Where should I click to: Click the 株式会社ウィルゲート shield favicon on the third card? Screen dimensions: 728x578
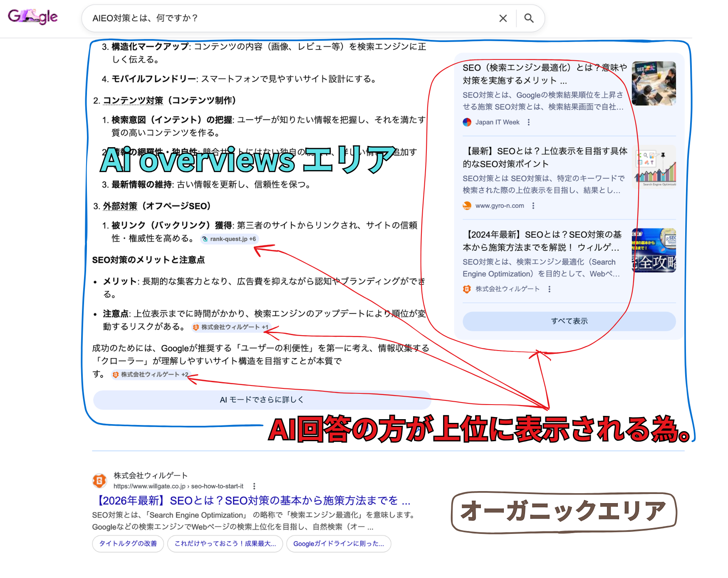pos(467,289)
